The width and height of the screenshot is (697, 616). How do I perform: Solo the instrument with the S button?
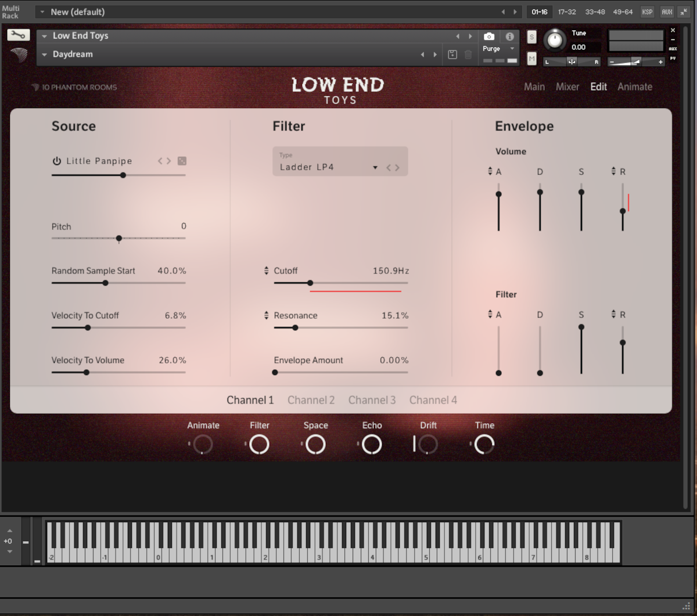tap(531, 37)
